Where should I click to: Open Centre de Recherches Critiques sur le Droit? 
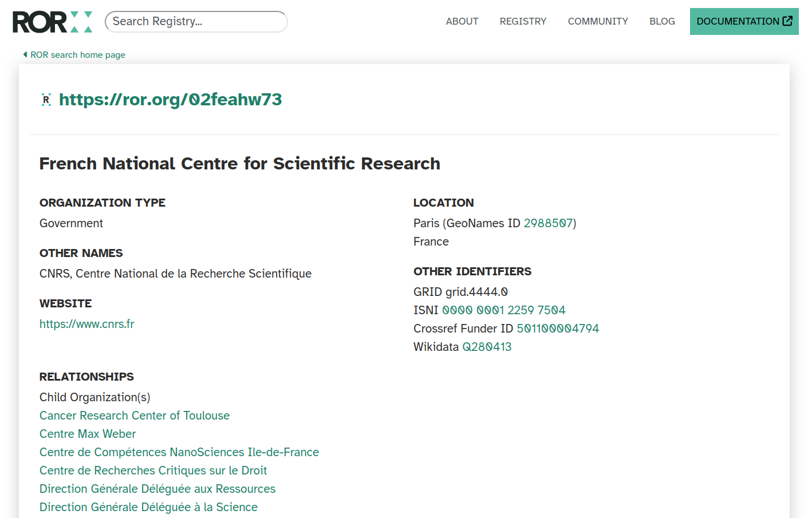153,470
